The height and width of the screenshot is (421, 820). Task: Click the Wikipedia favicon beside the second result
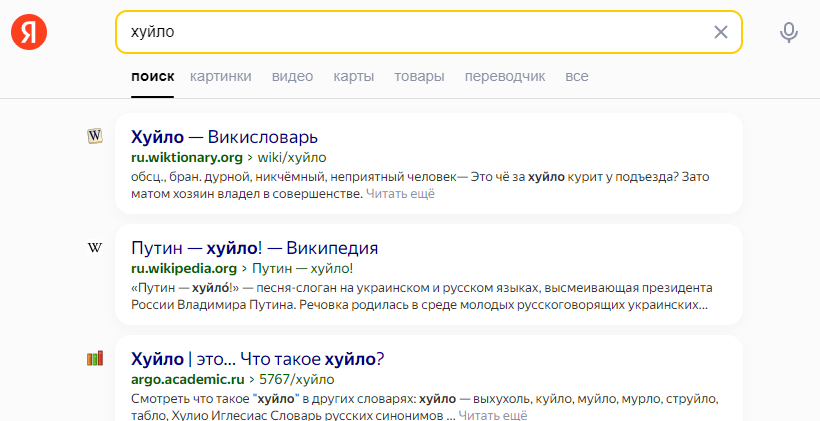click(x=95, y=248)
